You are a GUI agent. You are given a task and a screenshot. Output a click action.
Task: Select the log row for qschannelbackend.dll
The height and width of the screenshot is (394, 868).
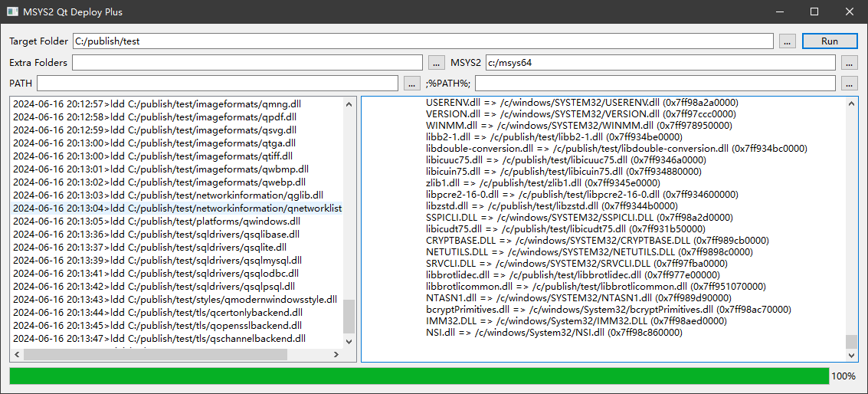click(177, 338)
